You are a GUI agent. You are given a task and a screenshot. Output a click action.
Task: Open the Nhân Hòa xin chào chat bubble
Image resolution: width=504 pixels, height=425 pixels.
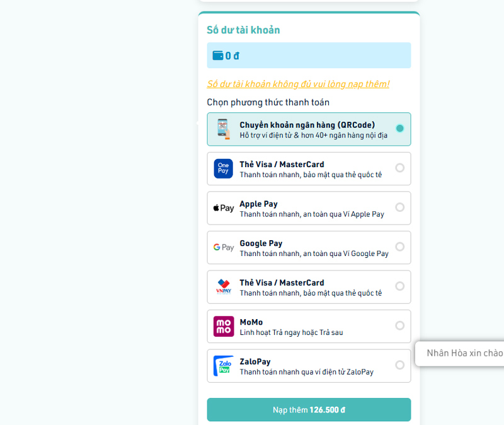tap(464, 353)
